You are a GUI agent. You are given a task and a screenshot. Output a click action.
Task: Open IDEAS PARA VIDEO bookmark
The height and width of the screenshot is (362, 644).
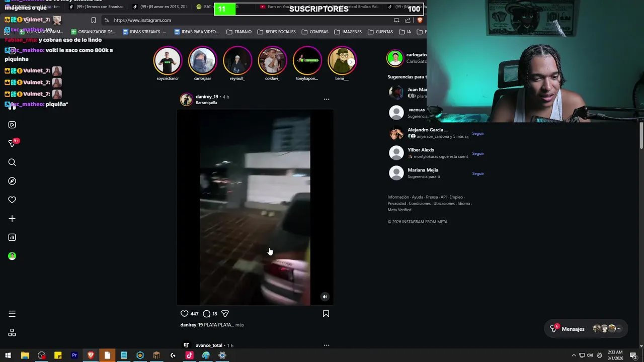(196, 32)
